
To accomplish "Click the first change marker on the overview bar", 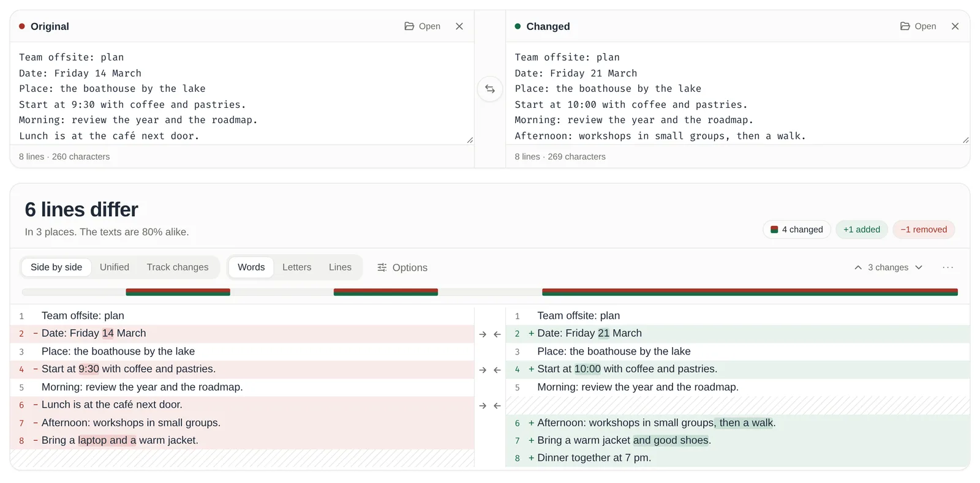I will coord(178,292).
